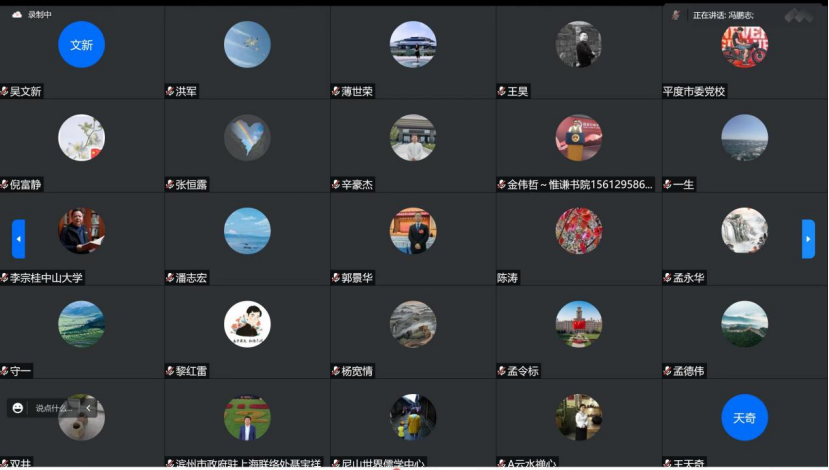Click the muted mic icon beside 洪军
Screen dimensions: 829x470
click(x=170, y=91)
